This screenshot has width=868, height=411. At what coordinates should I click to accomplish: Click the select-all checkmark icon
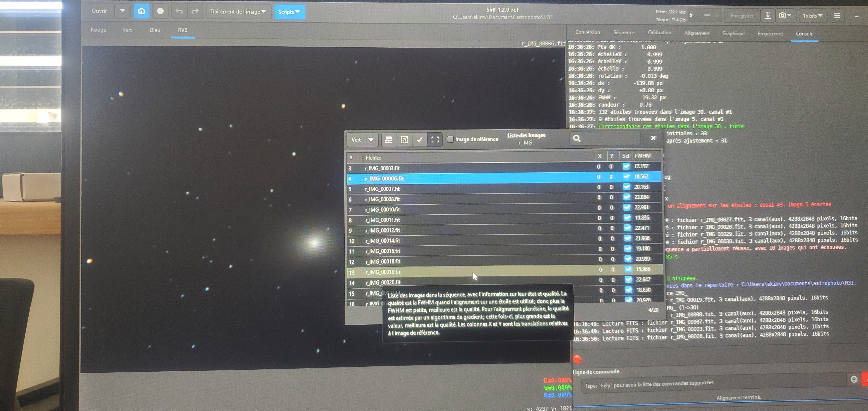420,140
